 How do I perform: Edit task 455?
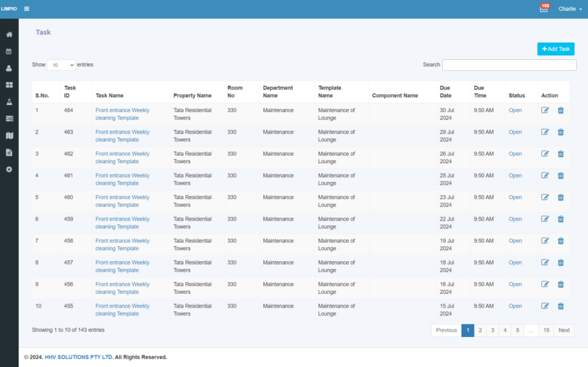(545, 306)
